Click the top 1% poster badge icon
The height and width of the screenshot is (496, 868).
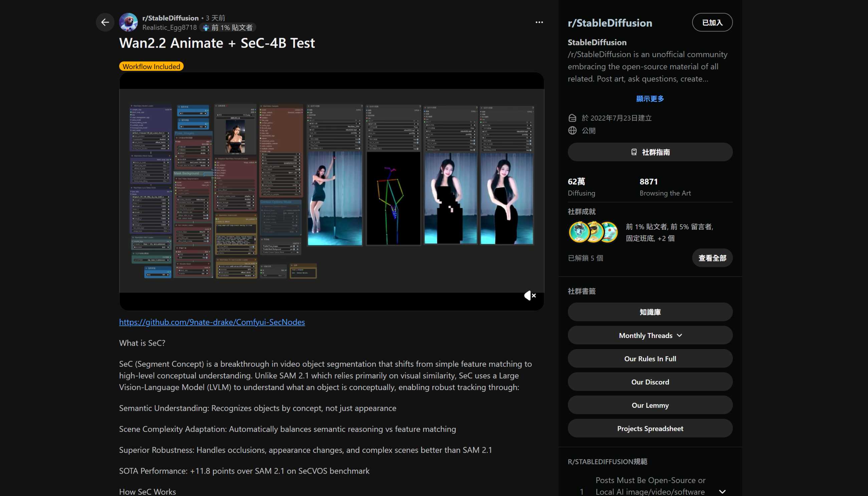206,28
